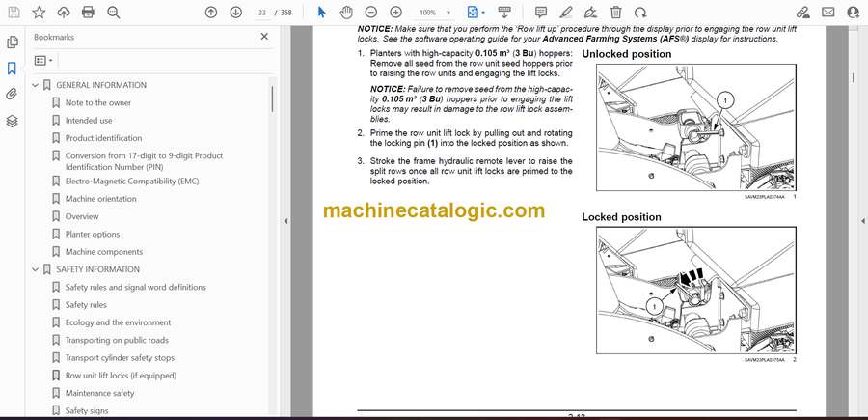The width and height of the screenshot is (868, 420).
Task: Click the rotate page icon
Action: (640, 13)
